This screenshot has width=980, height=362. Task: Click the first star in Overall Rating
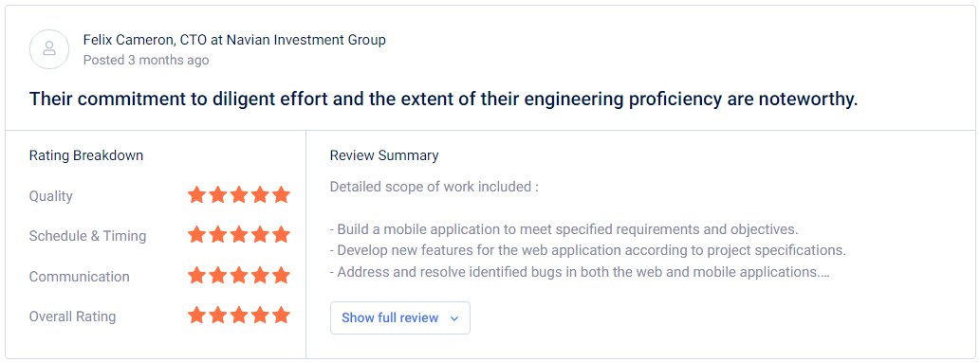pos(197,316)
